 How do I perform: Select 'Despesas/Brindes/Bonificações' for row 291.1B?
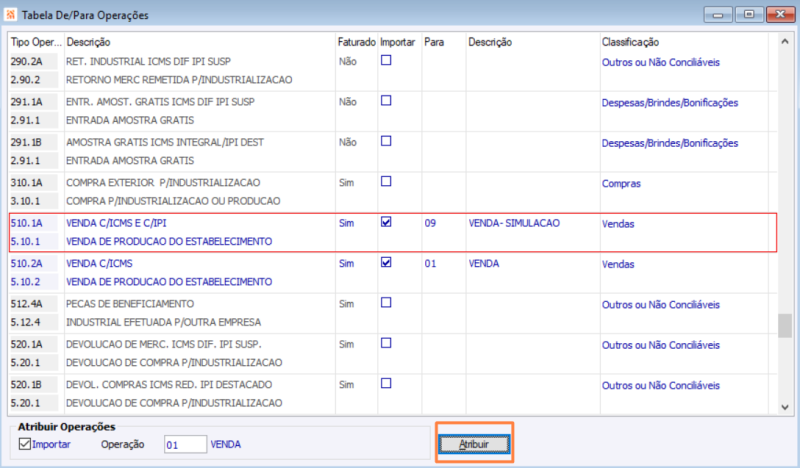click(x=670, y=143)
